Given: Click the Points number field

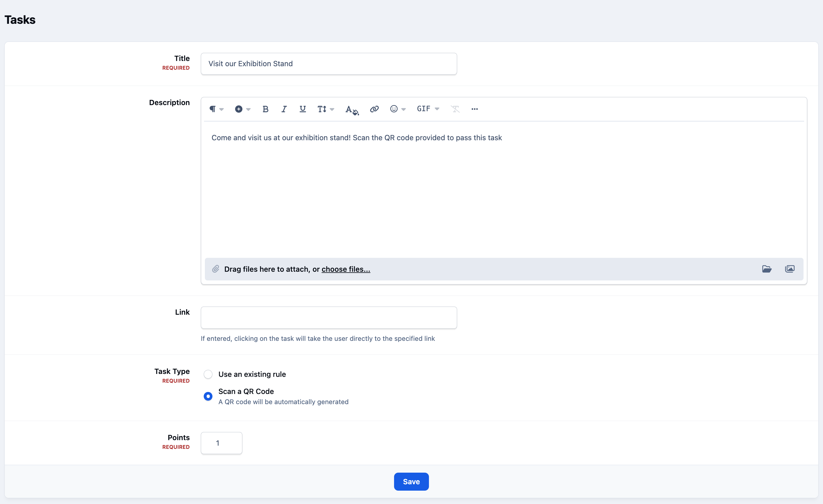Looking at the screenshot, I should point(221,443).
